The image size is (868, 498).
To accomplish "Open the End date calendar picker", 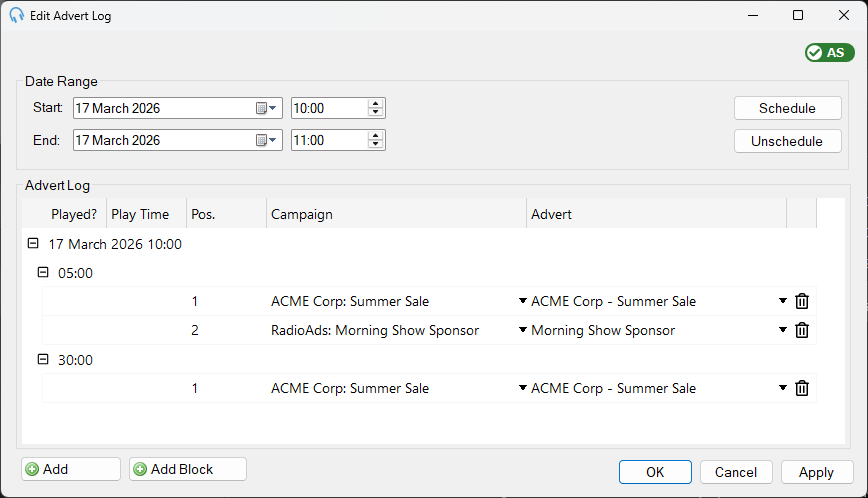I will (x=266, y=140).
